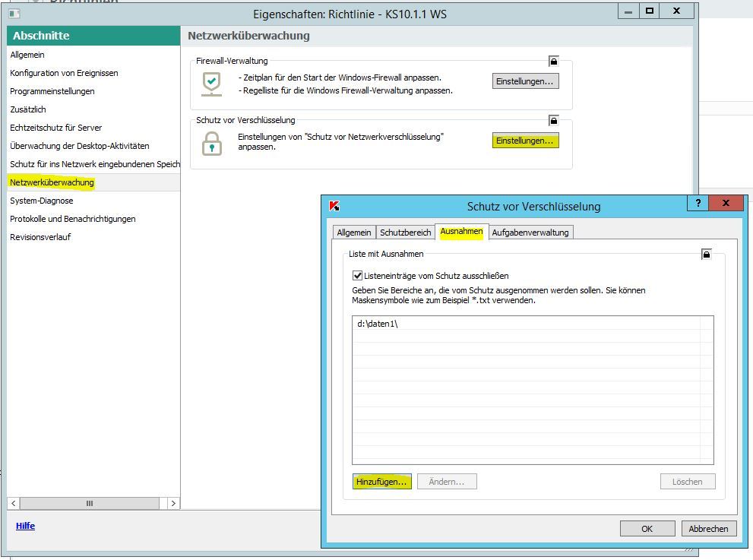This screenshot has height=560, width=753.
Task: Click the Hinzufügen button
Action: [381, 482]
